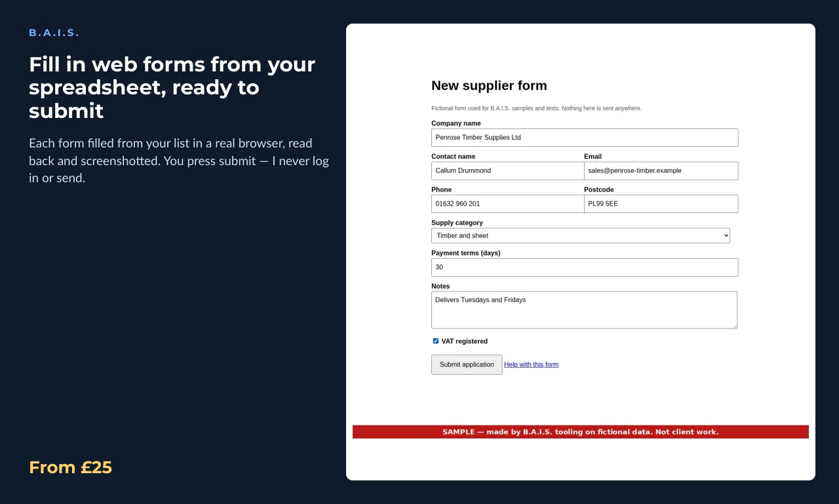Click the red SAMPLE banner text
Viewport: 839px width, 504px height.
(581, 432)
